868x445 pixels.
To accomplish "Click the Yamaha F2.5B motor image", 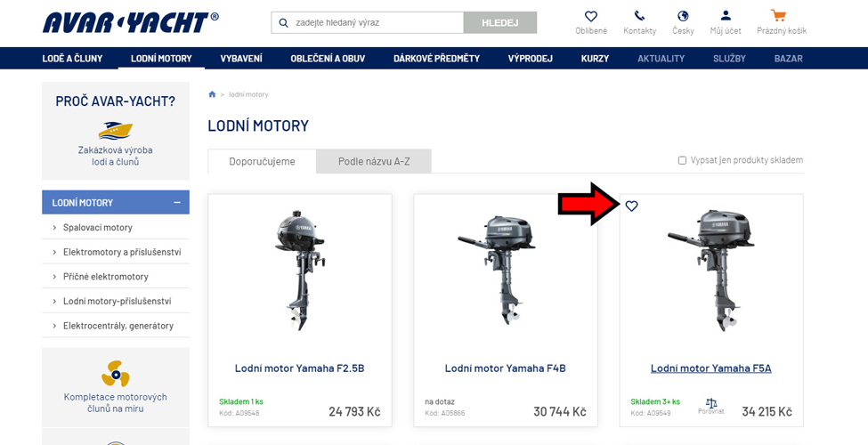I will [299, 270].
